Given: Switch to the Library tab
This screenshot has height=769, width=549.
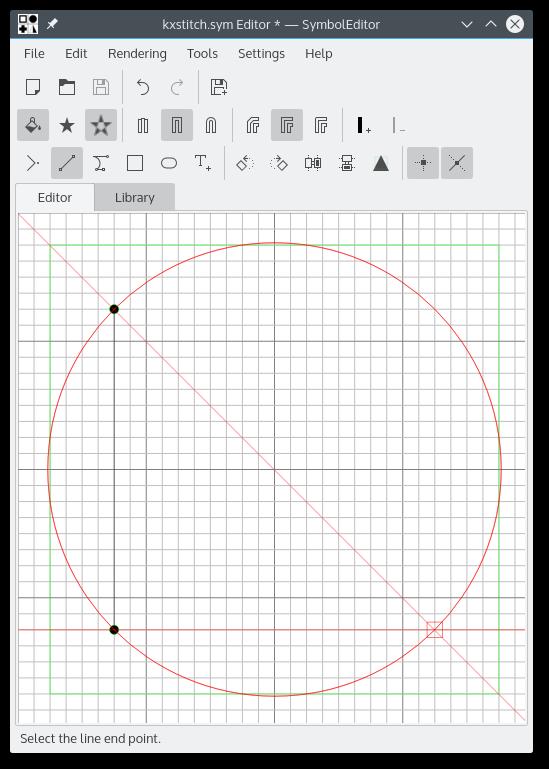Looking at the screenshot, I should [135, 198].
